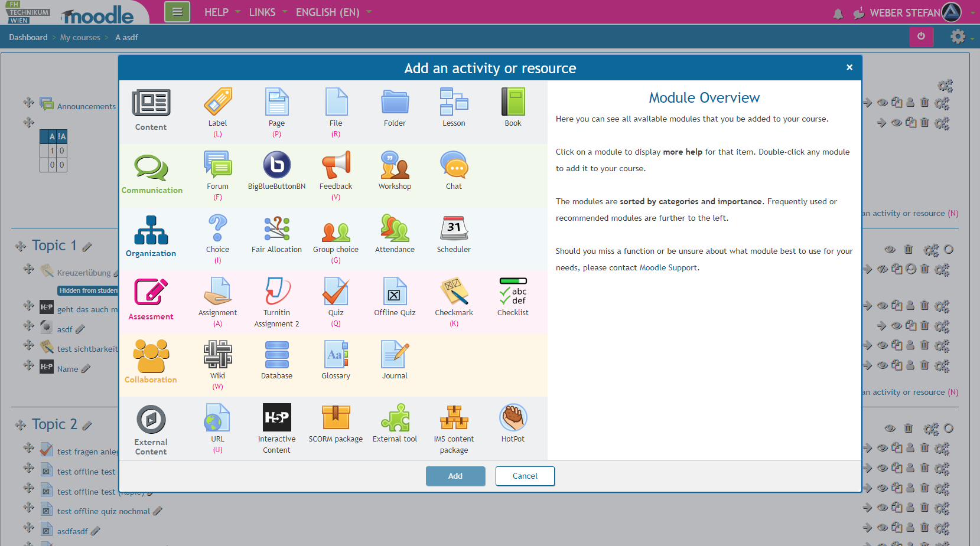980x546 pixels.
Task: Choose the File resource icon
Action: coord(336,102)
